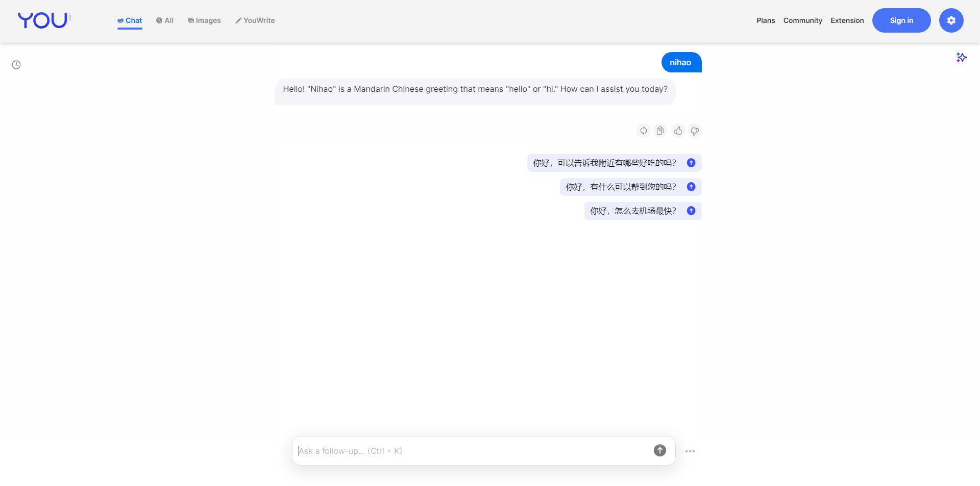Click arrow icon on 附近有哪些好吃的 suggestion
The image size is (980, 486).
[x=691, y=163]
